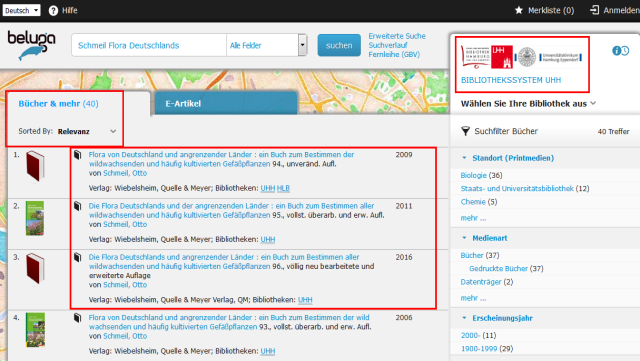The image size is (640, 361).
Task: Click publication year 2016 of result 3
Action: [404, 257]
